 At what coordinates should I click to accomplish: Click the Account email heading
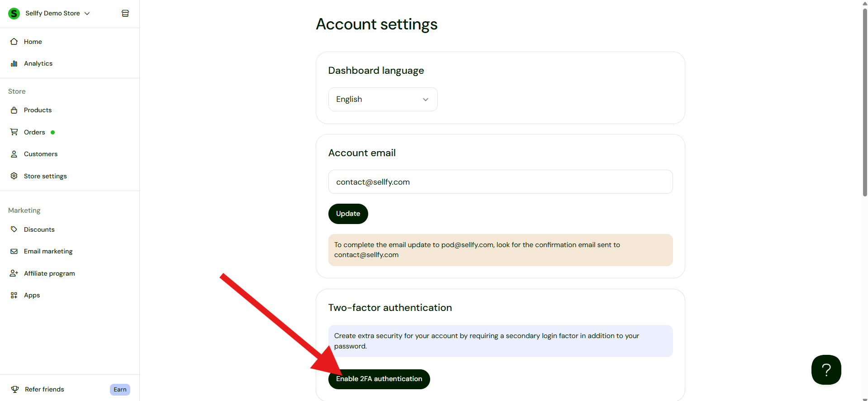[x=362, y=153]
